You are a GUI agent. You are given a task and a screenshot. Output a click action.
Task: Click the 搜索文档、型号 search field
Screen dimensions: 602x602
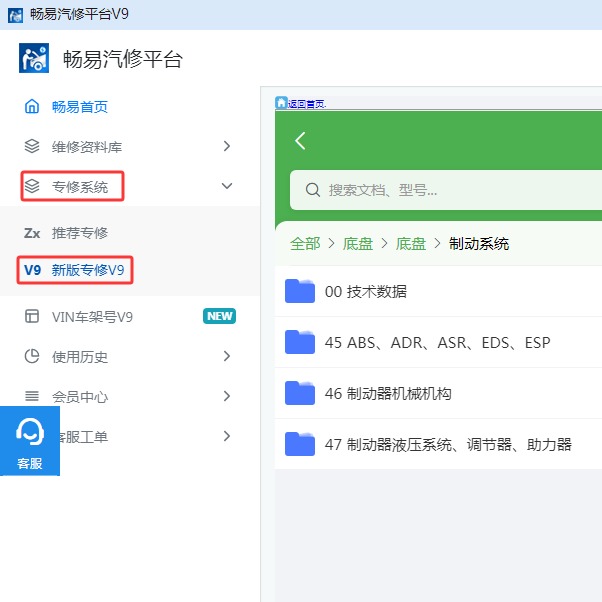(x=446, y=190)
